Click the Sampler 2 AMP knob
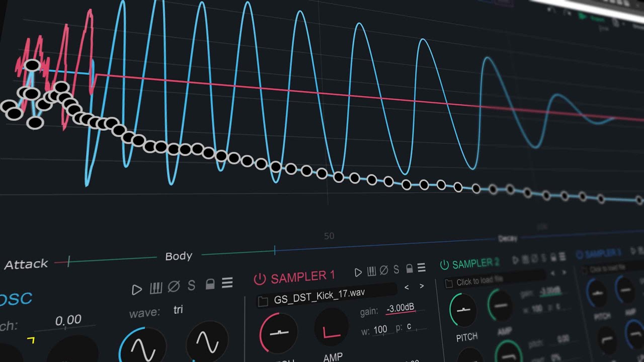This screenshot has height=362, width=644. pos(501,305)
